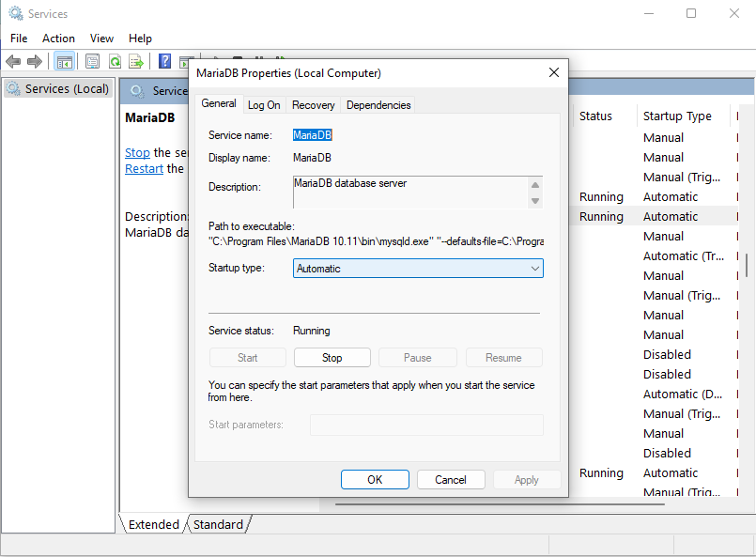Click the disabled Start button
Viewport: 756px width, 557px height.
(247, 358)
